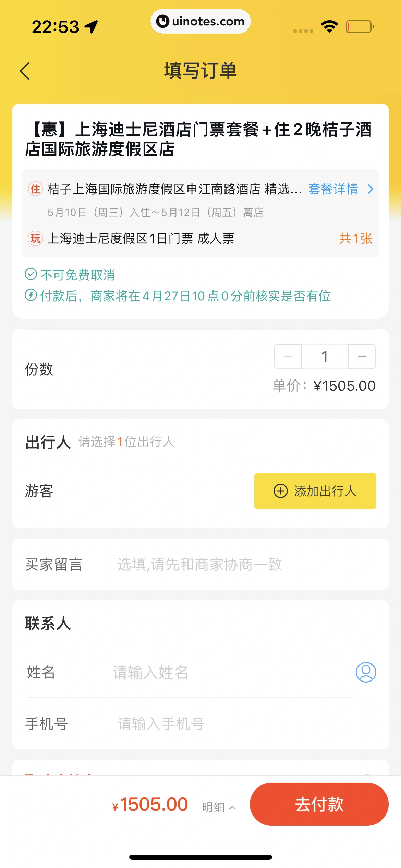Tap the uinotes.com pill at top
The image size is (401, 868).
click(200, 21)
